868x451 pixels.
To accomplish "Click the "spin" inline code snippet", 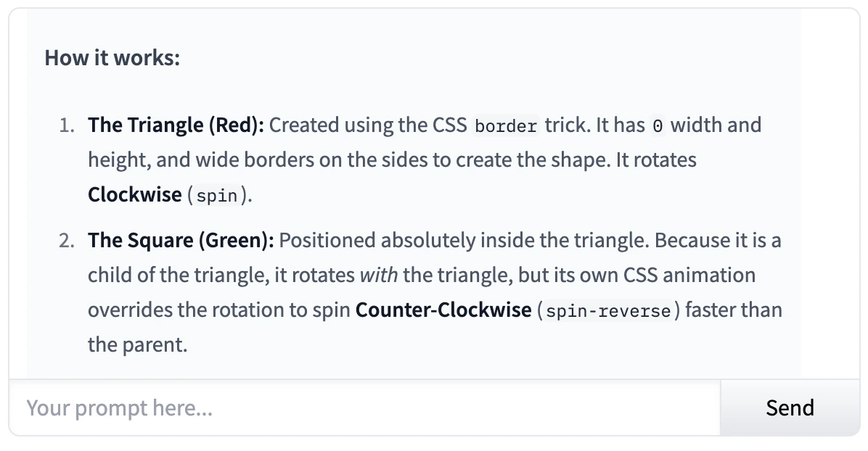I will click(x=217, y=196).
